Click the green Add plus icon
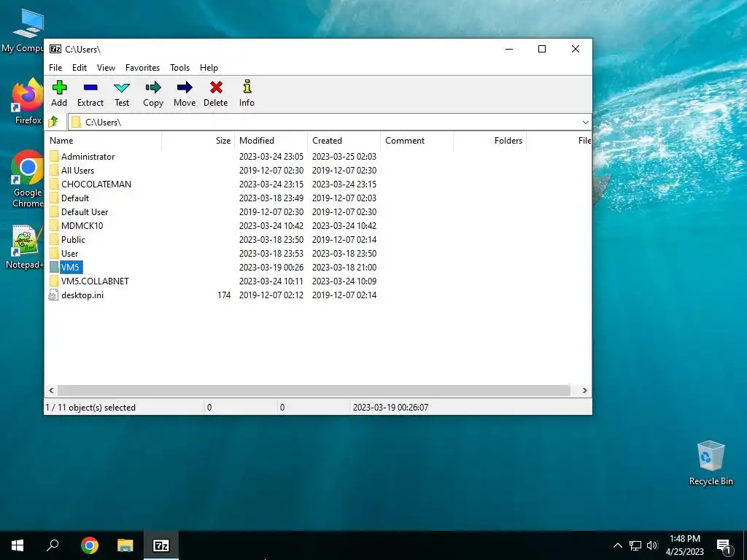Screen dimensions: 747x560 point(59,87)
